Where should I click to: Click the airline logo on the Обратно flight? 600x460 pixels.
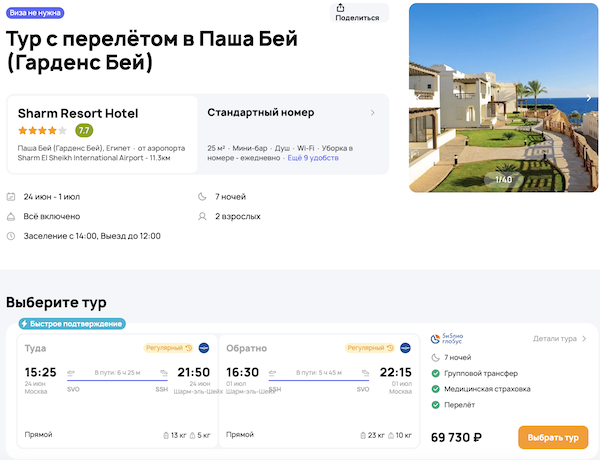pyautogui.click(x=405, y=348)
